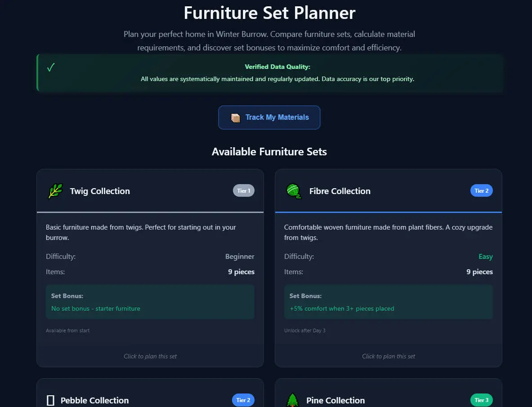532x407 pixels.
Task: Open the Track My Materials panel
Action: click(269, 117)
